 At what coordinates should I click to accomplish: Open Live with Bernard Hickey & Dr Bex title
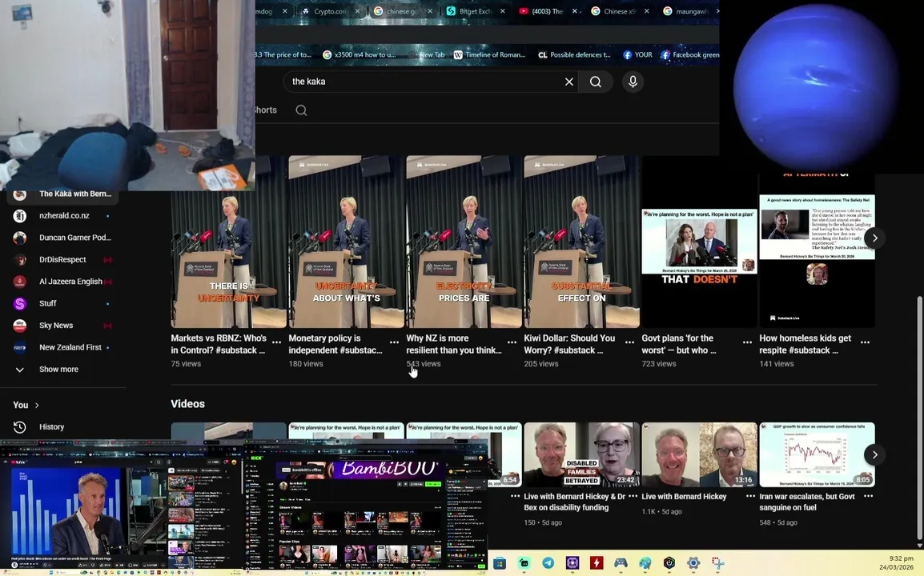573,502
